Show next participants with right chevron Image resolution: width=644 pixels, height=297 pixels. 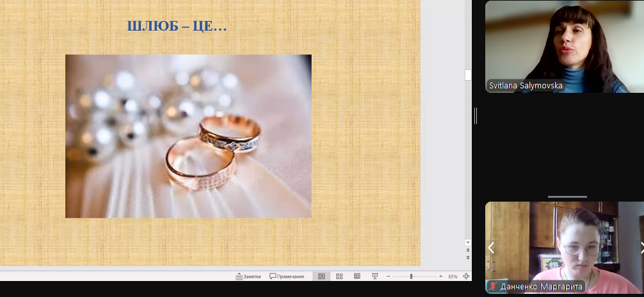(x=641, y=248)
